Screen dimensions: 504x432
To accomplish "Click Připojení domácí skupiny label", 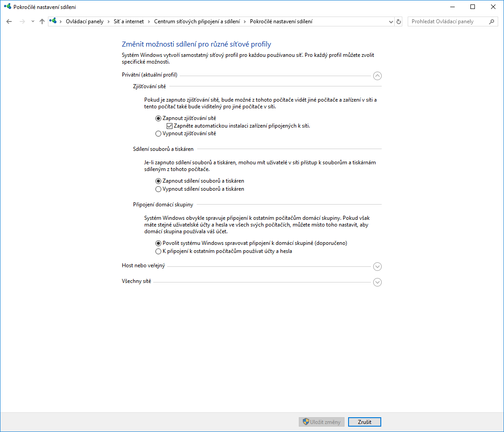I will [x=163, y=205].
